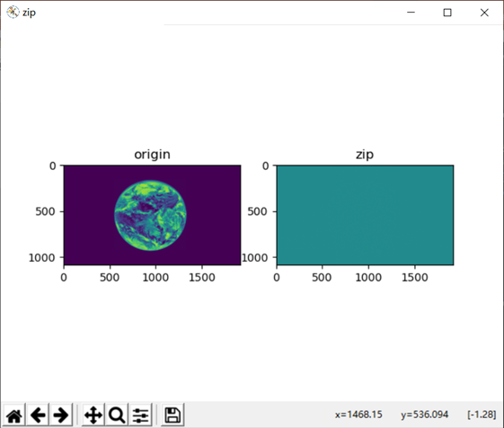The height and width of the screenshot is (428, 504).
Task: Click the 'origin' plot title
Action: tap(152, 155)
